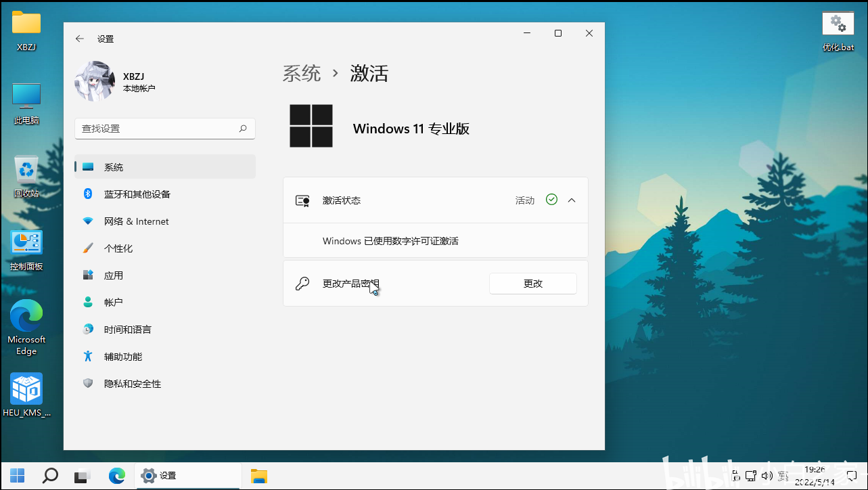Viewport: 868px width, 490px height.
Task: Open 辅助功能 settings page
Action: (165, 357)
